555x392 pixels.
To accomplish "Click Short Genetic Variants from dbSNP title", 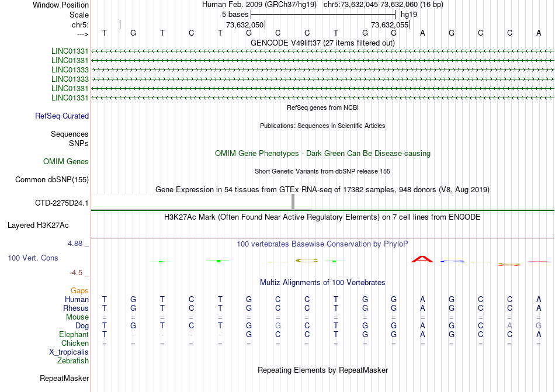I will (322, 171).
